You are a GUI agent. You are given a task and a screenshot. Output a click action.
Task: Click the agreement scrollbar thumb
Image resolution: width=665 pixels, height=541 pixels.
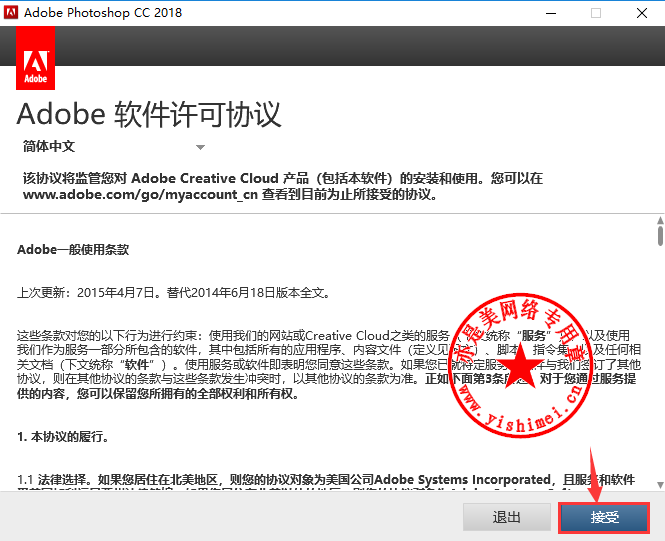(x=660, y=236)
